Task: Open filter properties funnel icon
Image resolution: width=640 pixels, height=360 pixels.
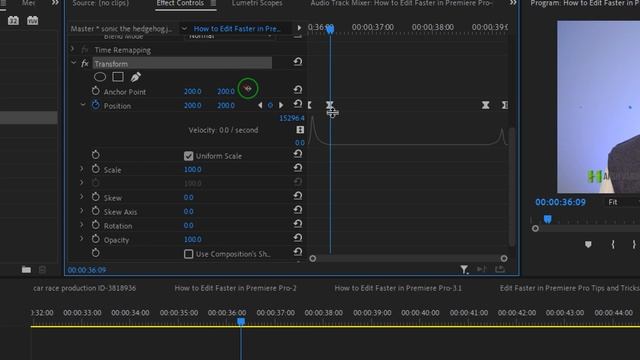Action: pos(464,269)
